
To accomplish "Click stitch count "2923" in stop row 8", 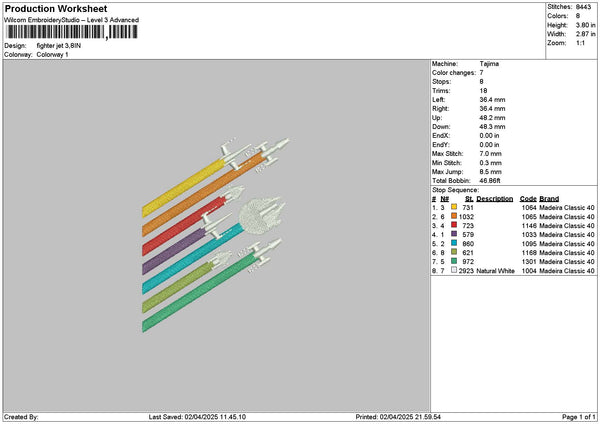I will point(466,271).
